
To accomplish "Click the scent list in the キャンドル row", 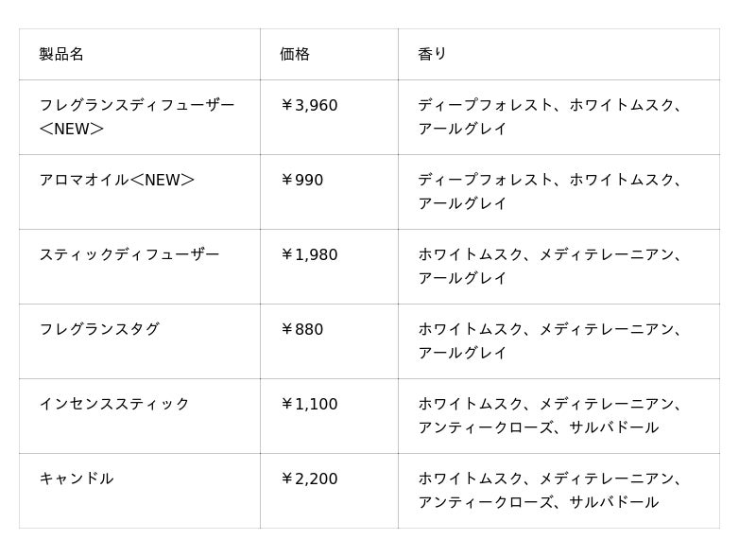I will pos(549,491).
